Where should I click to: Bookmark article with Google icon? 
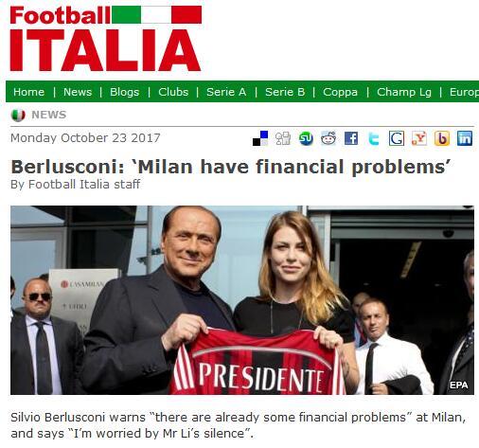[x=397, y=138]
